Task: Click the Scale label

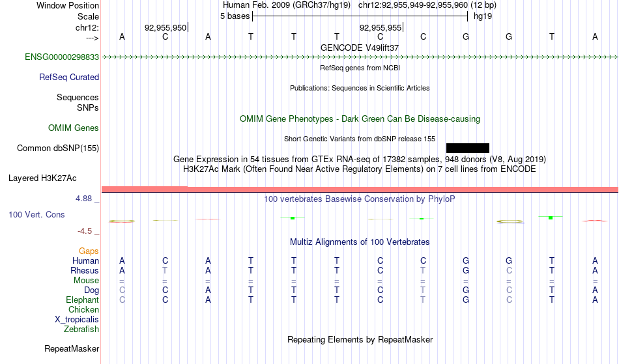Action: pyautogui.click(x=88, y=16)
